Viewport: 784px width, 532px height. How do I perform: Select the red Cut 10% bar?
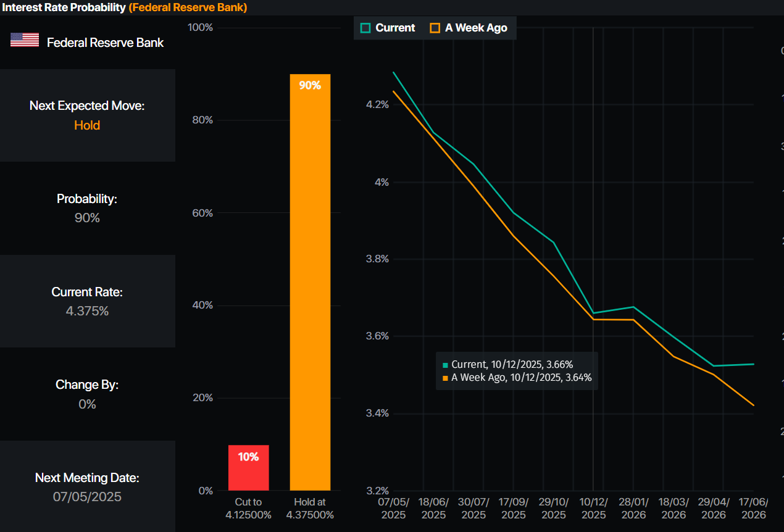pyautogui.click(x=248, y=468)
